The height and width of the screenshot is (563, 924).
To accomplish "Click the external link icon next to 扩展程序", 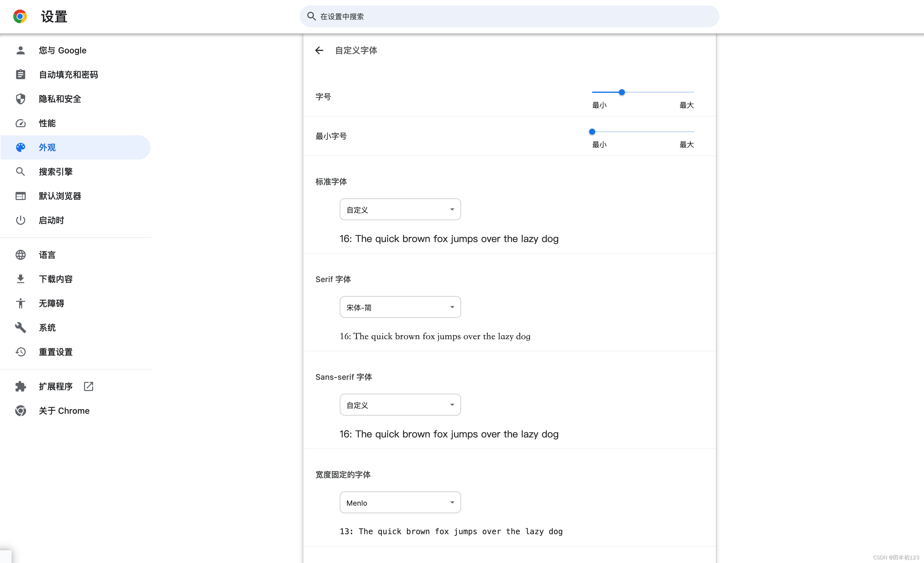I will [x=89, y=386].
